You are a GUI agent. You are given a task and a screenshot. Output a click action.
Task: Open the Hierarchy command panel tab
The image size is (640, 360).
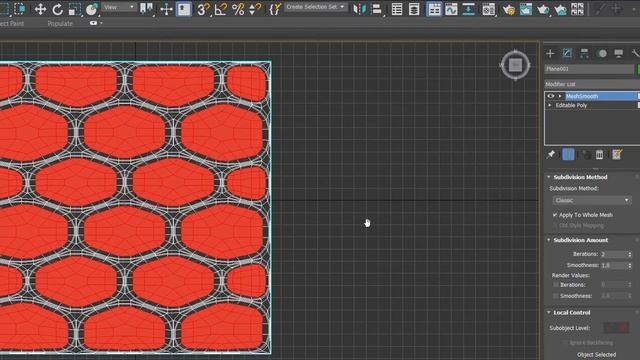pos(584,53)
